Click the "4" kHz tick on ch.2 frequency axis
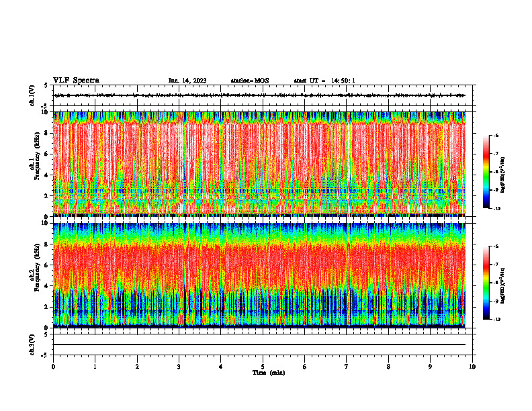The height and width of the screenshot is (411, 532). (48, 286)
